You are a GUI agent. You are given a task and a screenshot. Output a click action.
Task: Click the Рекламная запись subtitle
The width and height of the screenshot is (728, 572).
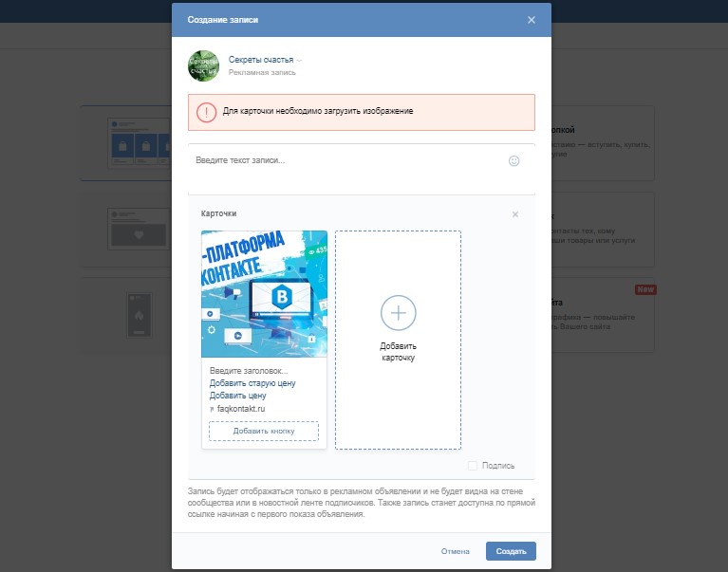[262, 72]
